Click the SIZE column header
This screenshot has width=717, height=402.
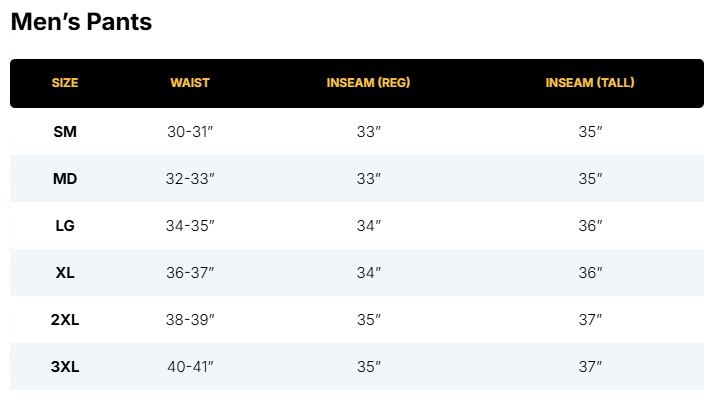pyautogui.click(x=65, y=83)
